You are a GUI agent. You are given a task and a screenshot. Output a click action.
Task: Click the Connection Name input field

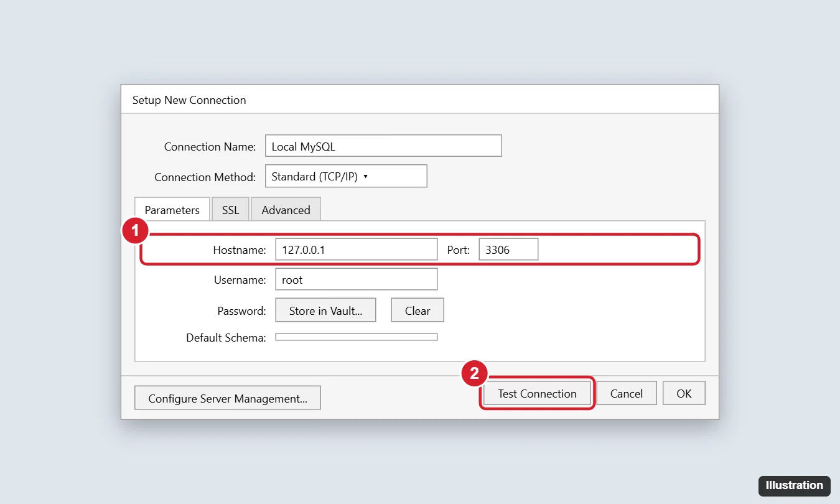coord(383,146)
